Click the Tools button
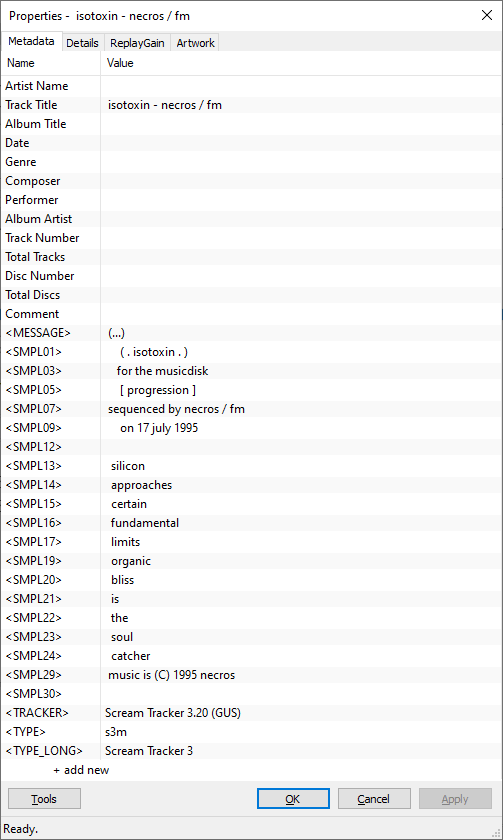 click(44, 799)
